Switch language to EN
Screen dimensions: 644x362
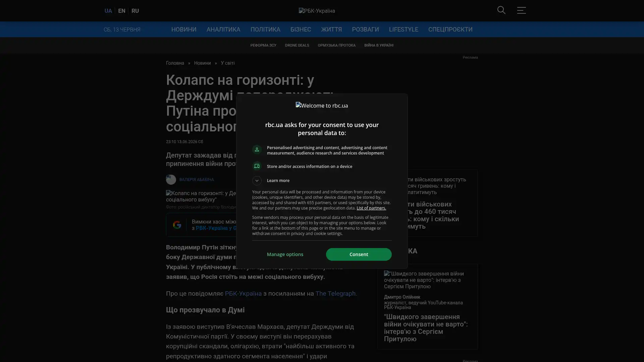point(122,11)
